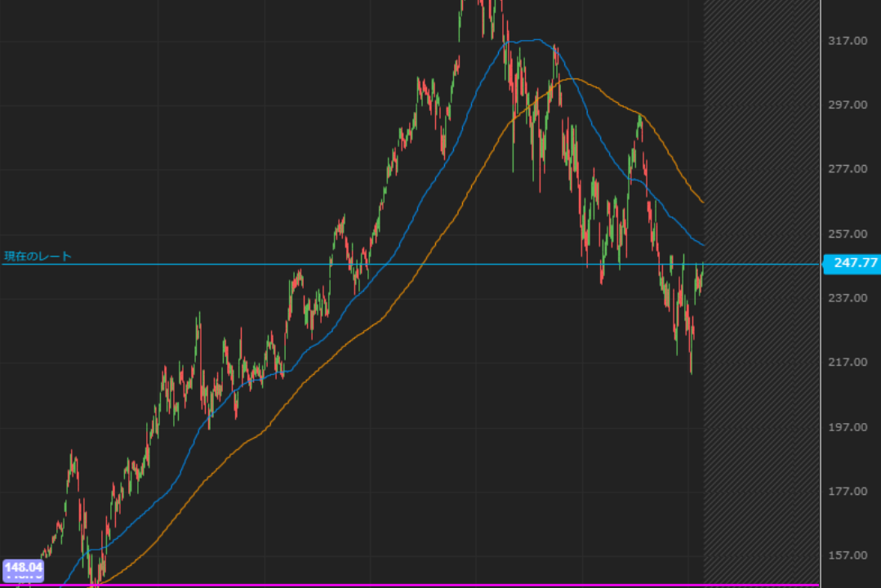Viewport: 881px width, 588px height.
Task: Click the 現在のレート label
Action: [x=38, y=256]
